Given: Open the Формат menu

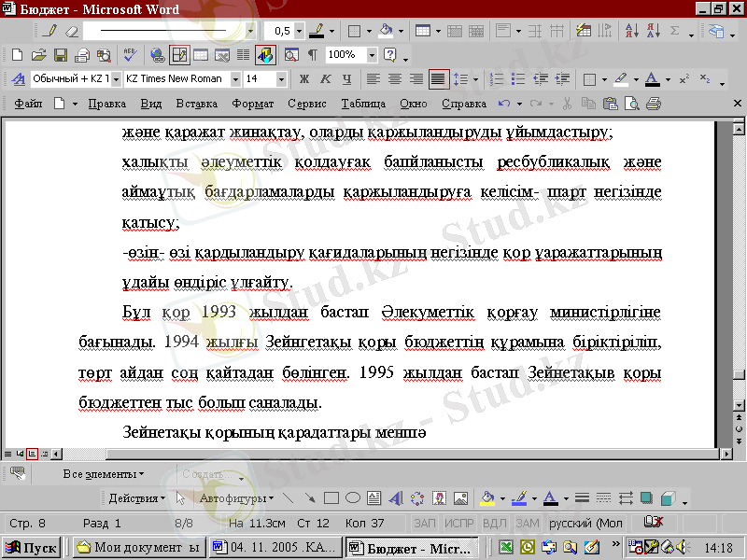Looking at the screenshot, I should (x=252, y=104).
